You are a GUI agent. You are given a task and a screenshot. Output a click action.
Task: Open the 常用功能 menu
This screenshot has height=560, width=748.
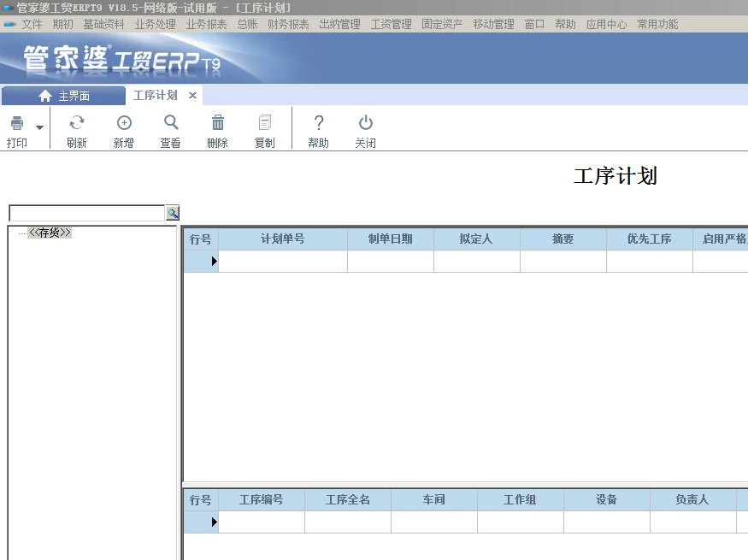tap(657, 24)
